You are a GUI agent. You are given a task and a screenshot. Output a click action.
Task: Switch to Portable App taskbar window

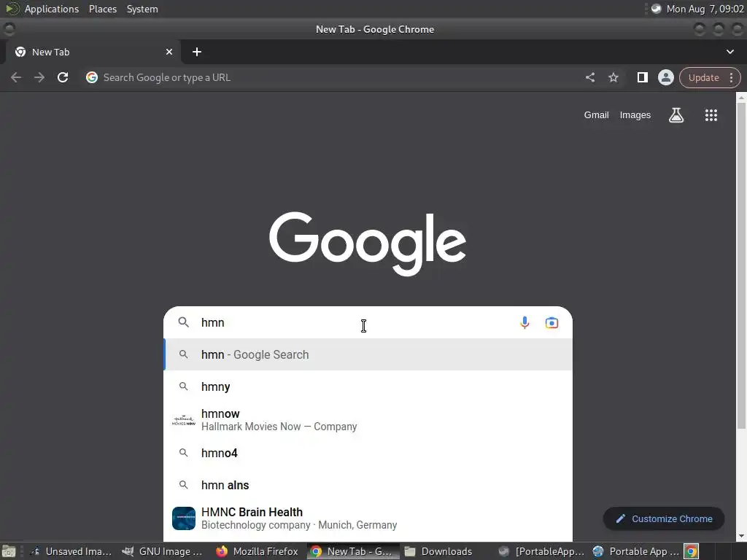click(x=635, y=551)
